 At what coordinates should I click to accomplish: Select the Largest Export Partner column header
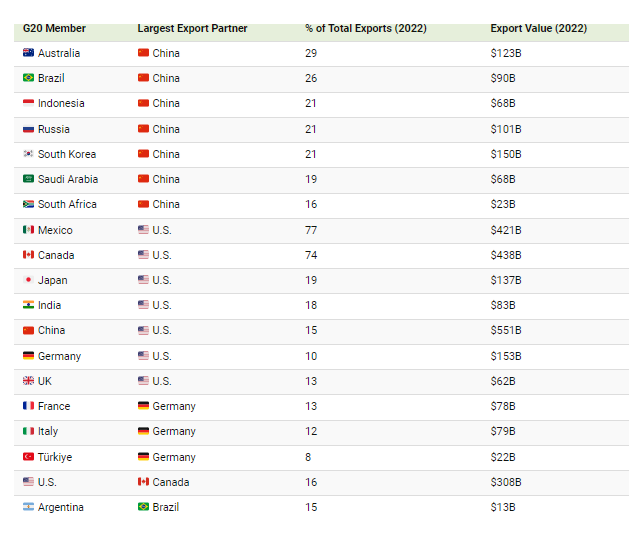[192, 28]
